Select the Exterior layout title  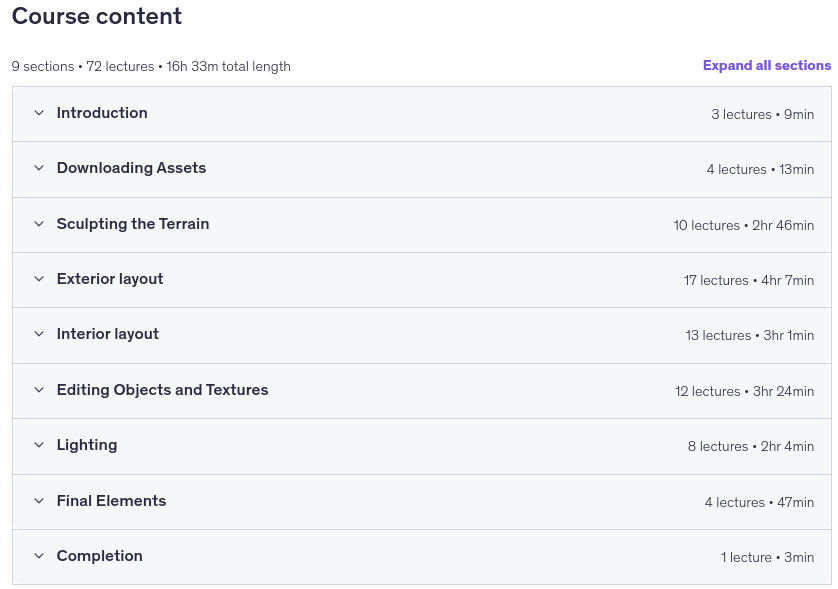coord(110,279)
